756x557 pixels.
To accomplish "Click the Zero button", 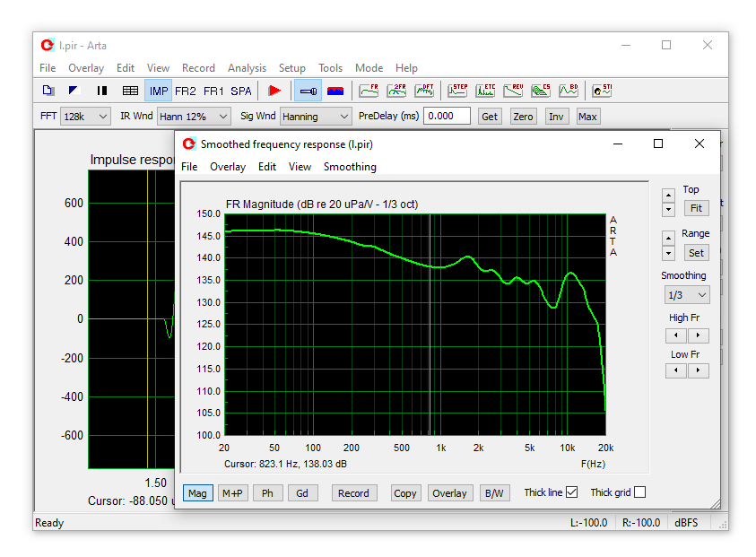I will 523,117.
